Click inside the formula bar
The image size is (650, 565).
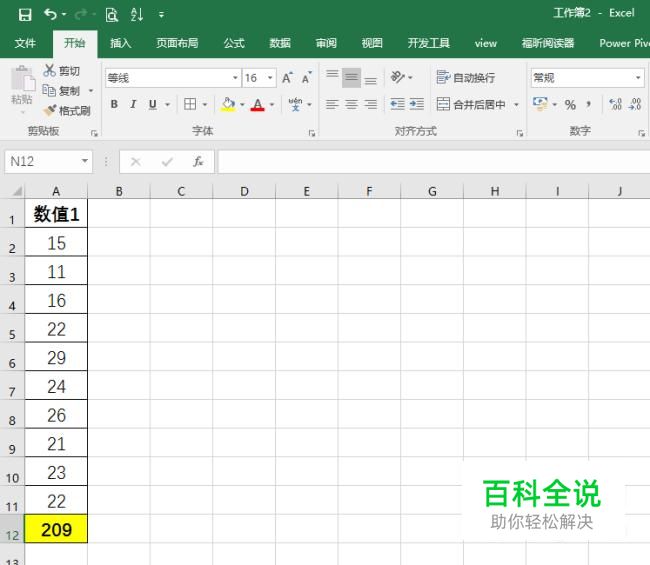[433, 161]
